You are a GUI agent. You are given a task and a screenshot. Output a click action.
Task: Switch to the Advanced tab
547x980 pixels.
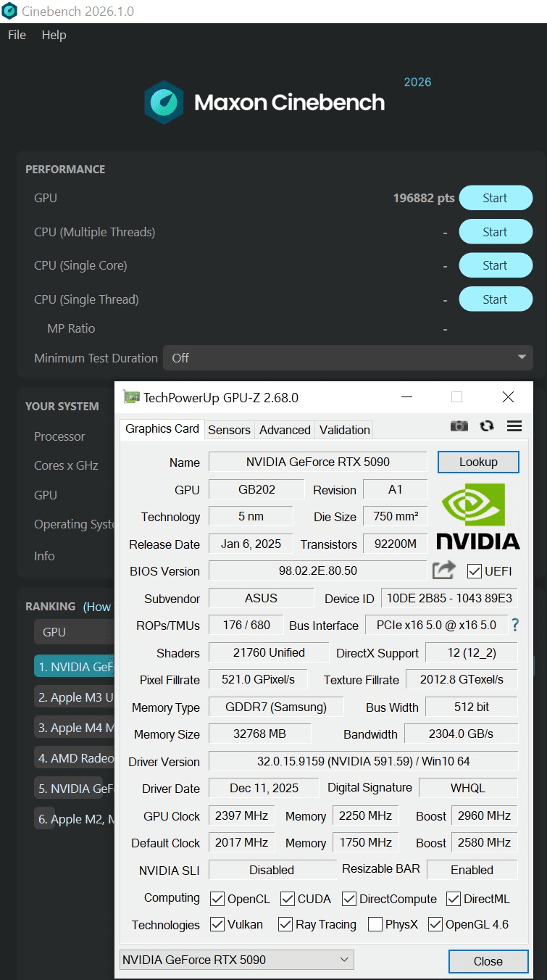point(285,430)
